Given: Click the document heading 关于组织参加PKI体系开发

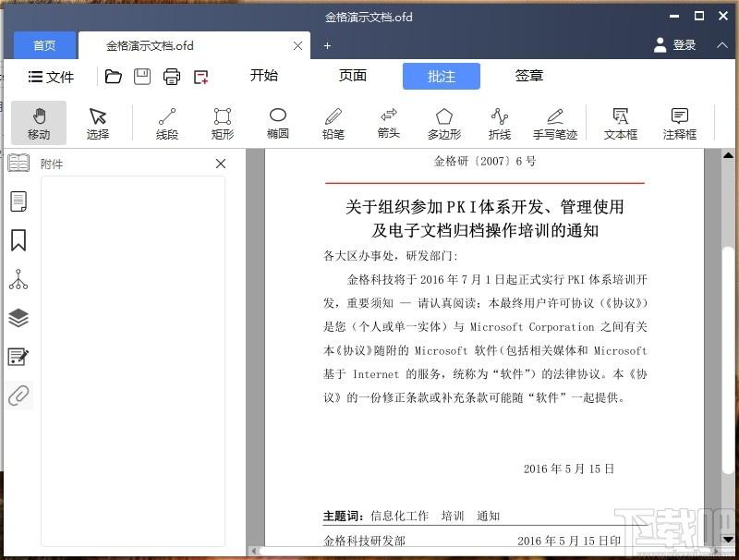Looking at the screenshot, I should pyautogui.click(x=484, y=218).
